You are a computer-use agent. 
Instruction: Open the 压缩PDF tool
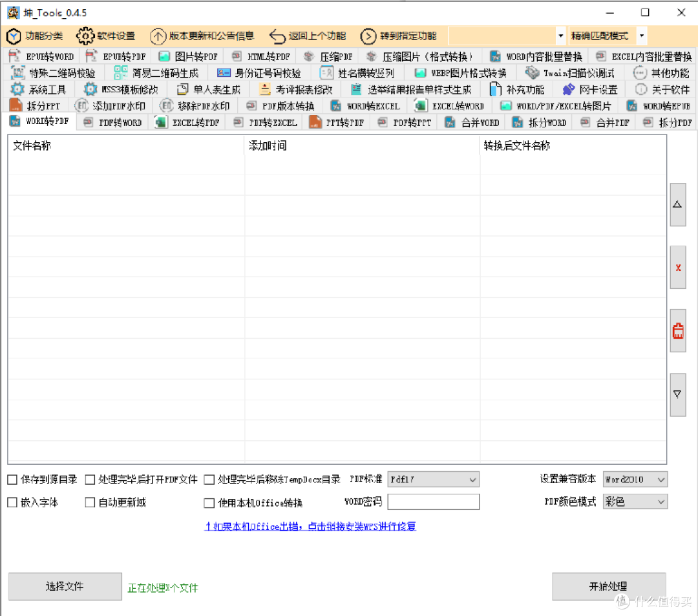[328, 56]
